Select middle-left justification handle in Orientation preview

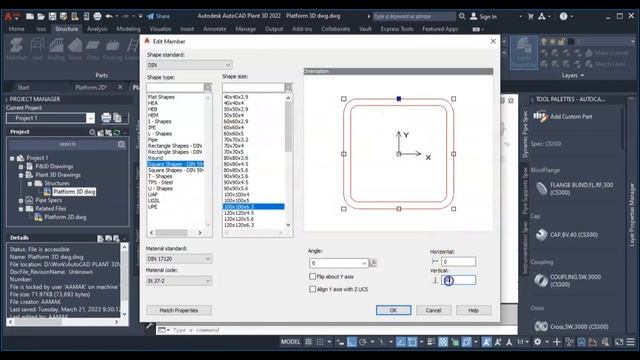pos(344,154)
